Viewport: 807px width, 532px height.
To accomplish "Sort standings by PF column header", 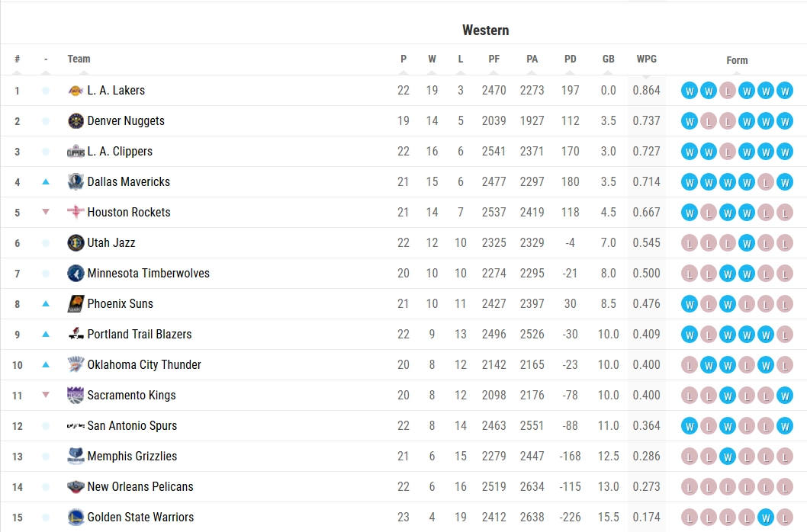I will click(494, 59).
